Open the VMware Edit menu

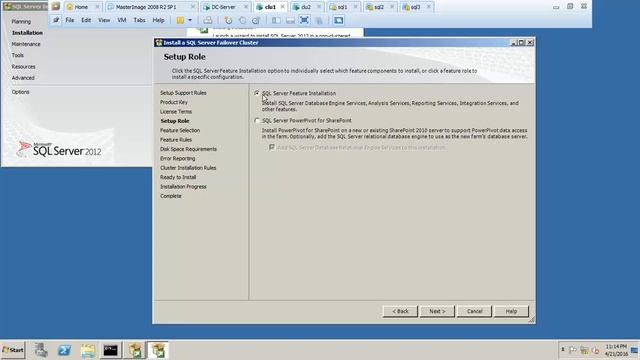(86, 20)
